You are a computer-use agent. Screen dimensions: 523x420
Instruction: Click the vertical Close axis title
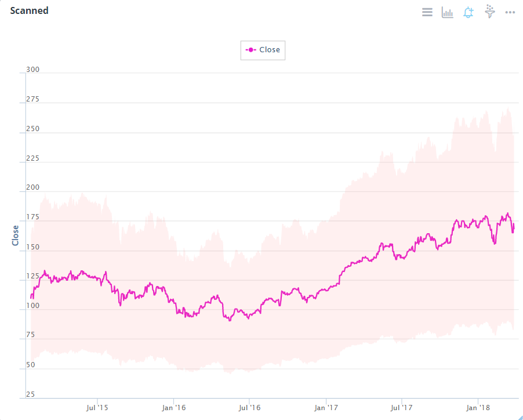(x=16, y=236)
